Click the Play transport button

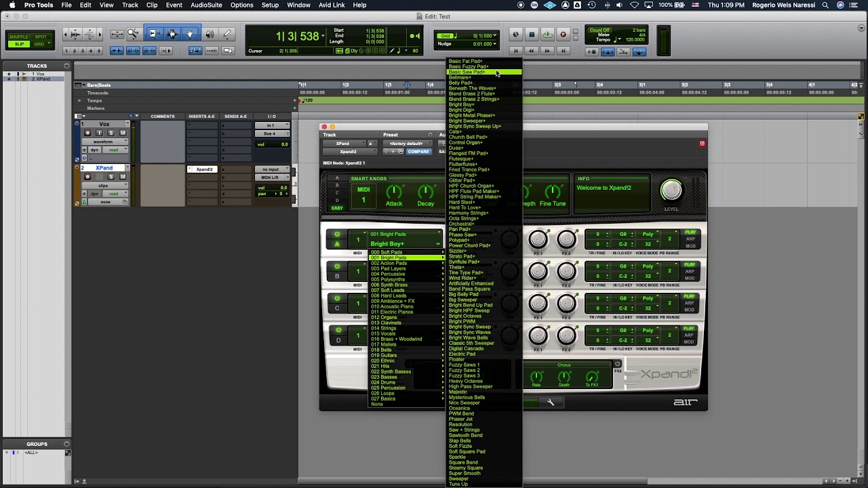[548, 35]
